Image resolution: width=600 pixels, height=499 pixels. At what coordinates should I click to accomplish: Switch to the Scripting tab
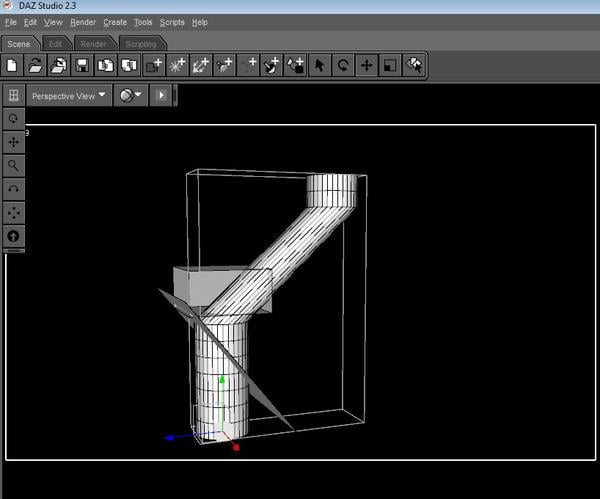point(141,44)
